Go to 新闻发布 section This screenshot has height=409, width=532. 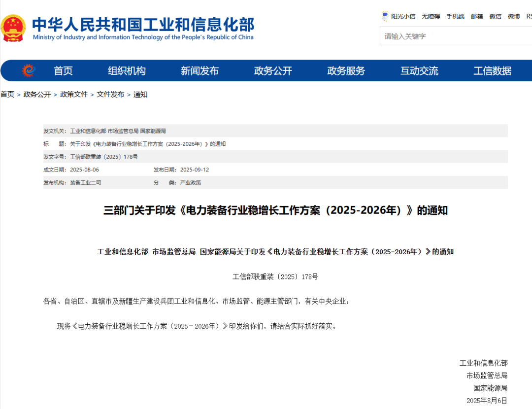pyautogui.click(x=200, y=70)
